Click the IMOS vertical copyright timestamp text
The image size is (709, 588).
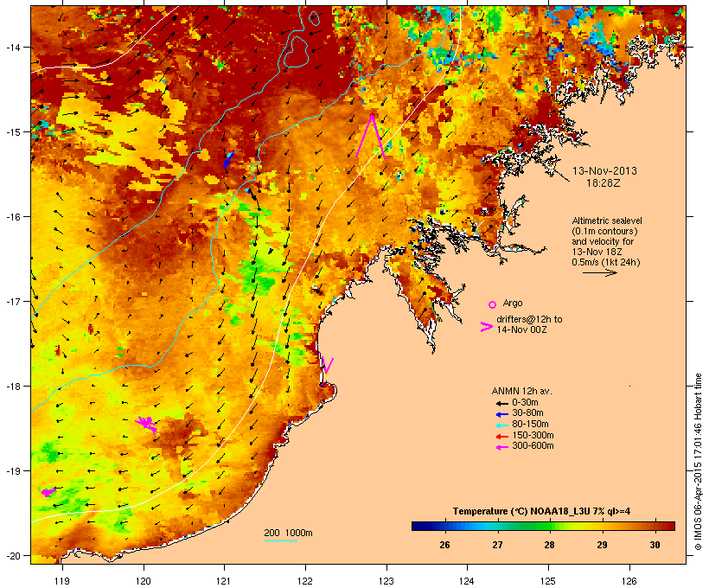pos(698,462)
